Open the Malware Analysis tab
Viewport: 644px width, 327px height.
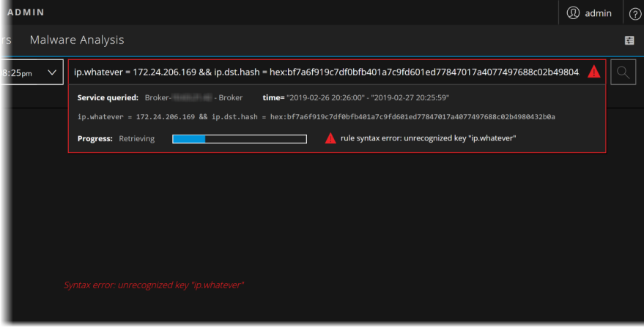point(77,40)
